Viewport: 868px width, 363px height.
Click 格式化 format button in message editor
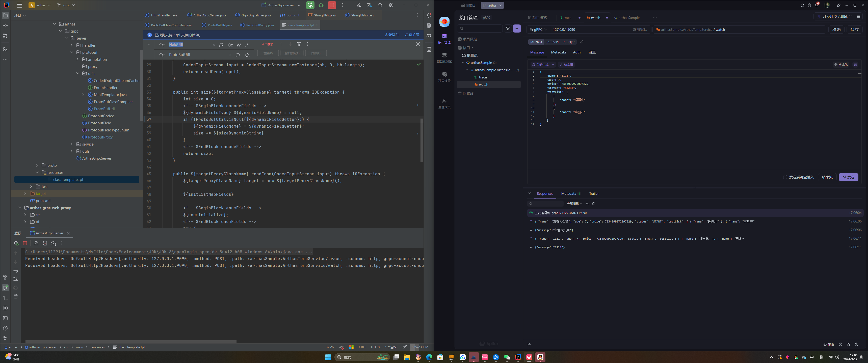[x=841, y=65]
